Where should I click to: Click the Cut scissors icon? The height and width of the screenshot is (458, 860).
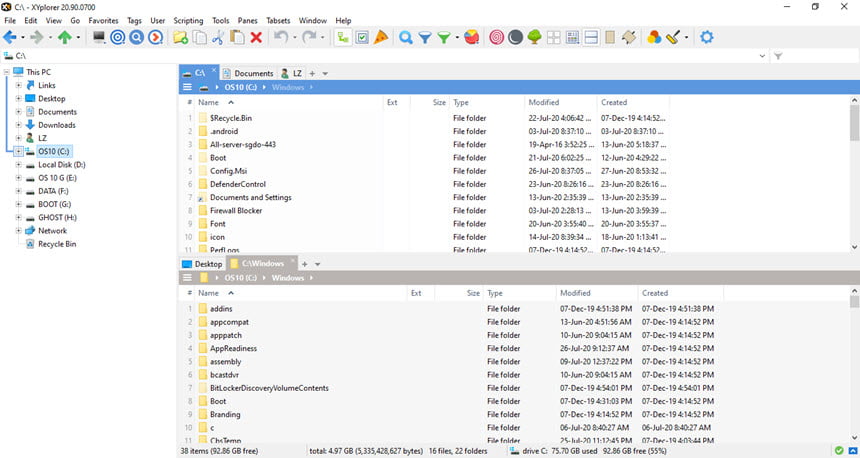coord(218,37)
